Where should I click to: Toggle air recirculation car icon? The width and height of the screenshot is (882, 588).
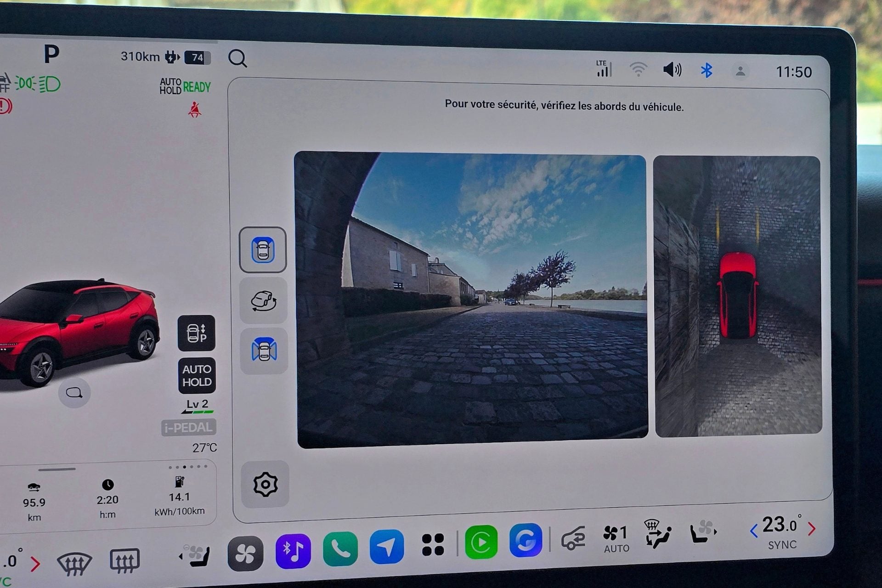click(x=573, y=538)
